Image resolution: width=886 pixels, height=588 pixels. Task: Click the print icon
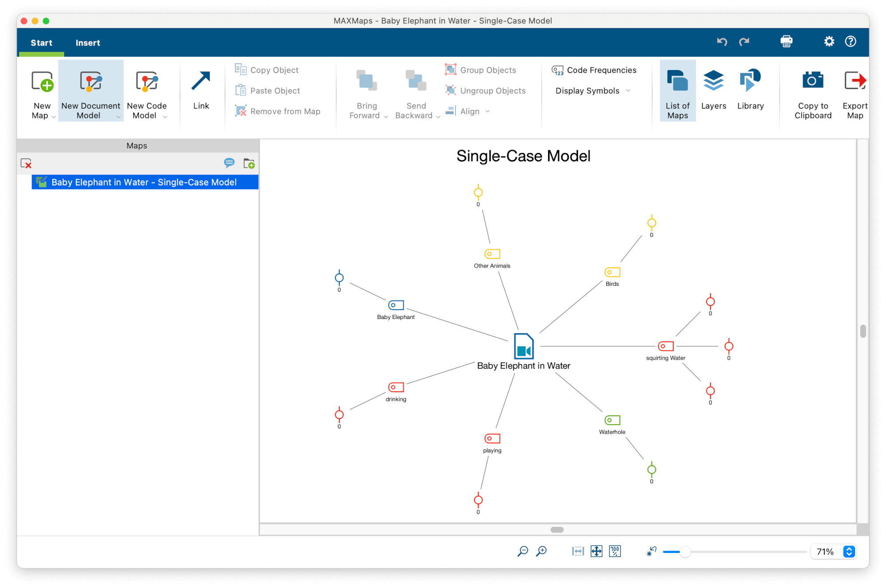[x=786, y=42]
